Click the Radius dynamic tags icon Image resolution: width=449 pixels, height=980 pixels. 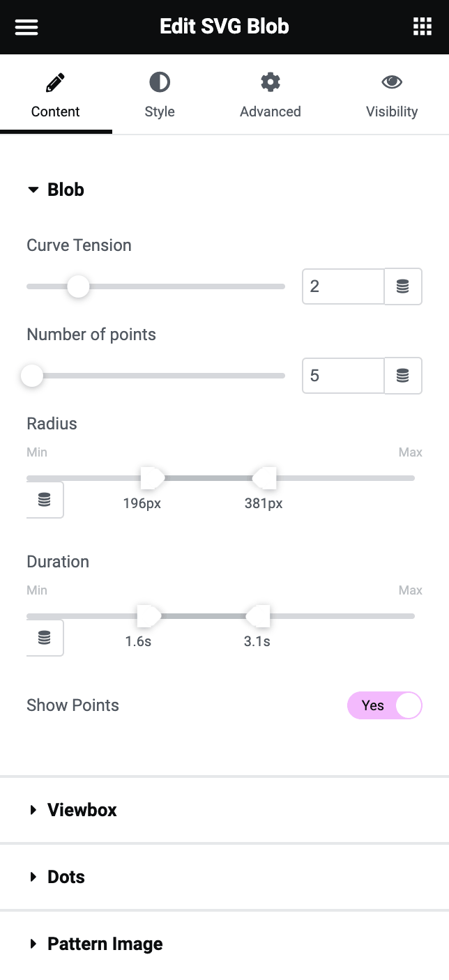45,500
